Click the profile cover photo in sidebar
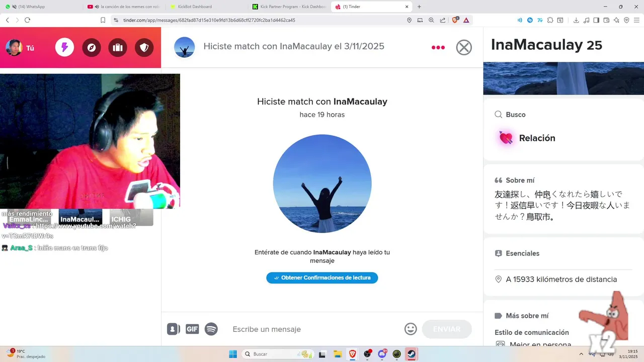 point(563,78)
